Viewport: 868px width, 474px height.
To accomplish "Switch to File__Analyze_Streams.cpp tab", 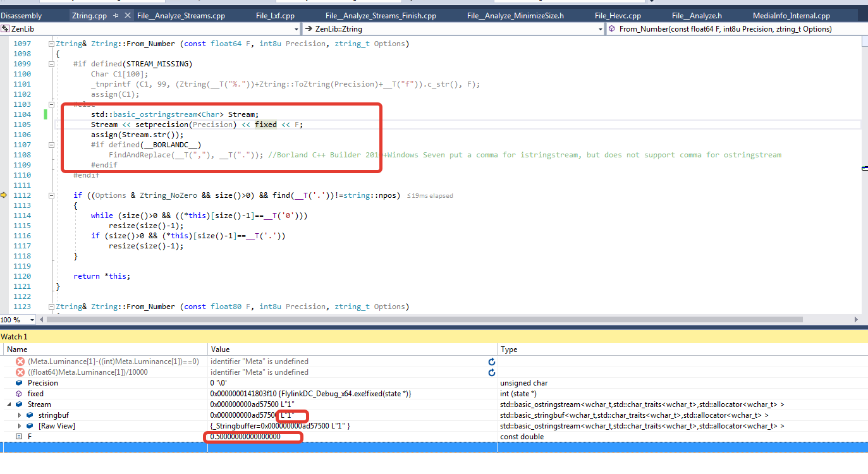I will 181,15.
